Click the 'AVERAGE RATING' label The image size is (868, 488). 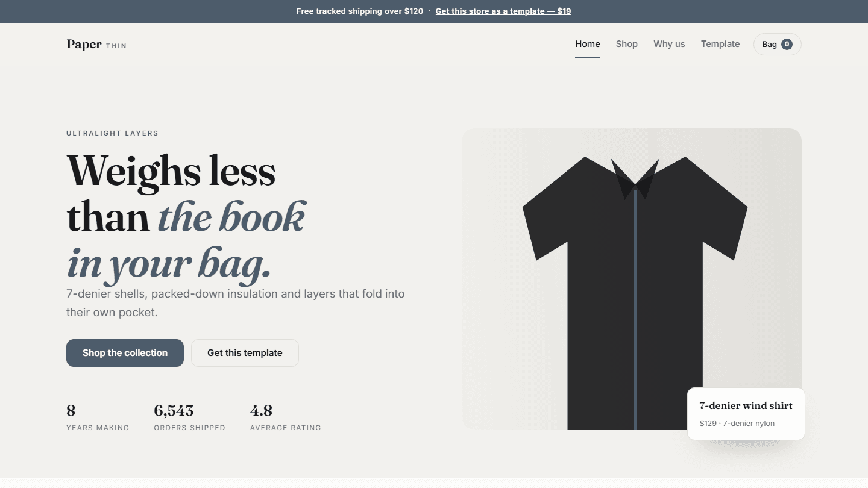tap(286, 428)
